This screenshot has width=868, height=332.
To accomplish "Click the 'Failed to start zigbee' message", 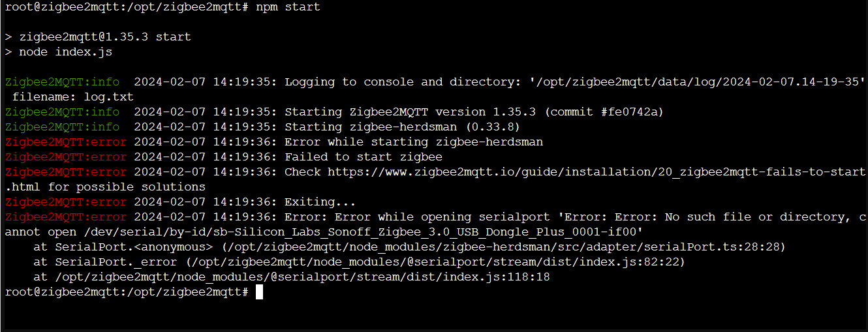I will coord(364,157).
